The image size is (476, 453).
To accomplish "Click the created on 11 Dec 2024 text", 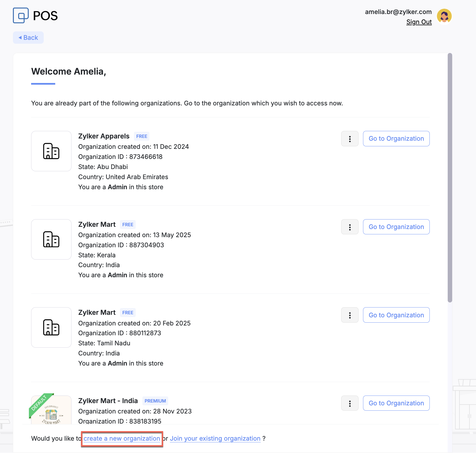I will (x=133, y=147).
